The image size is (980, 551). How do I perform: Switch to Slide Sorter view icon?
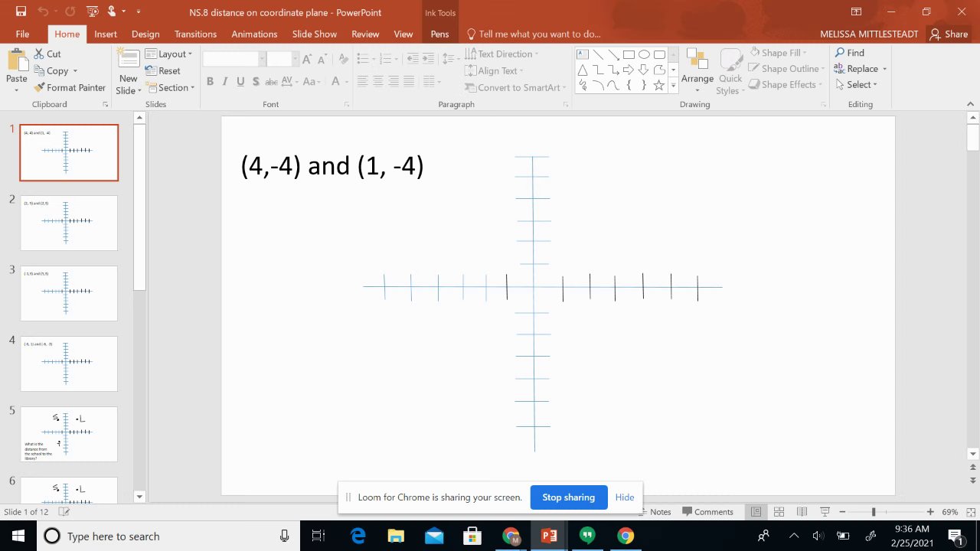click(779, 512)
